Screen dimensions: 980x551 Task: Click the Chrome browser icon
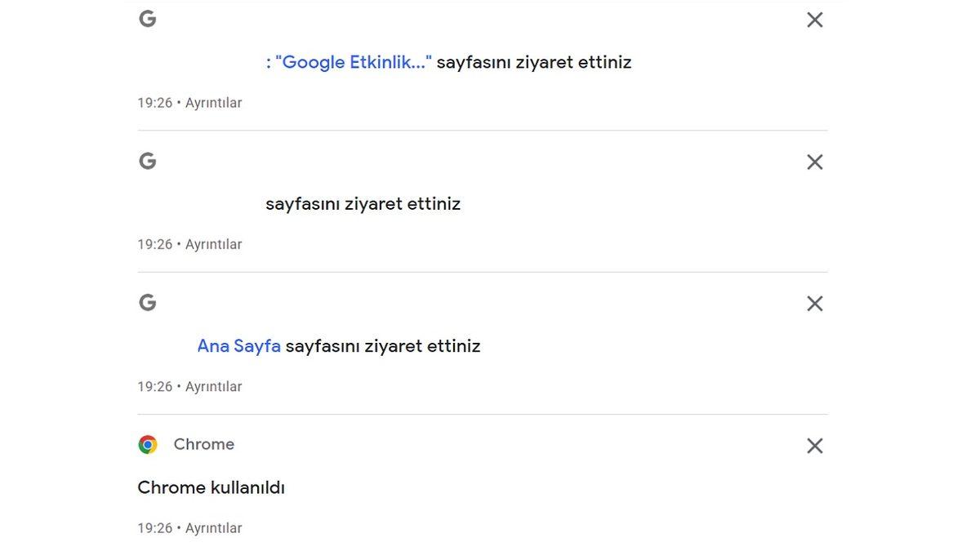[x=147, y=444]
